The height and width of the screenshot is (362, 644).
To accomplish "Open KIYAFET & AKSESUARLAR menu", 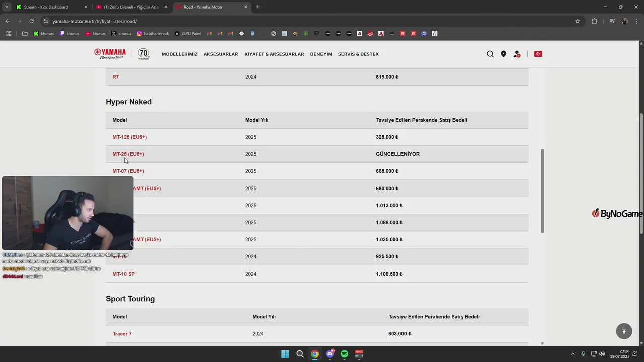I will (274, 54).
